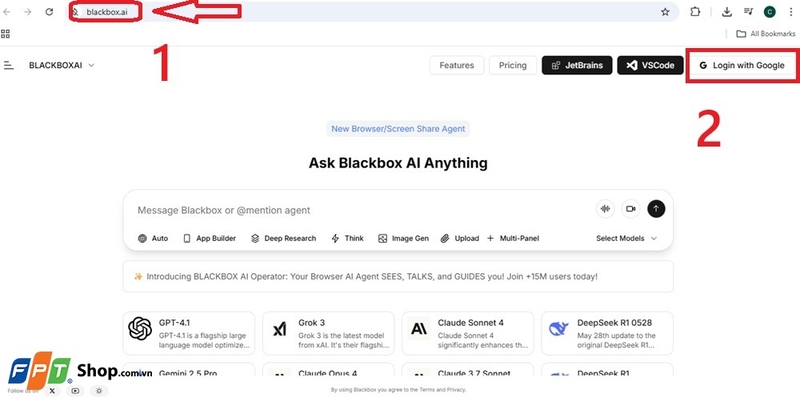
Task: Expand the BLACKBOXAI dropdown
Action: [62, 65]
